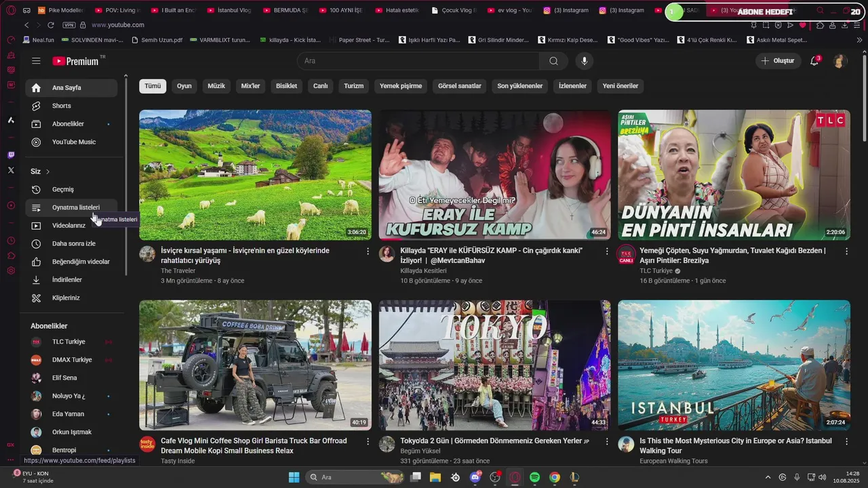The width and height of the screenshot is (868, 488).
Task: Expand the Siz section chevron
Action: [x=47, y=171]
